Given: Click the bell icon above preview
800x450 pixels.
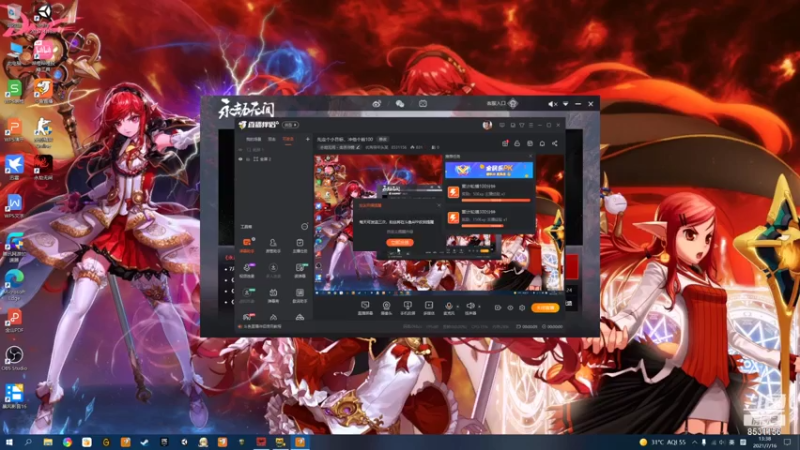Looking at the screenshot, I should point(542,143).
